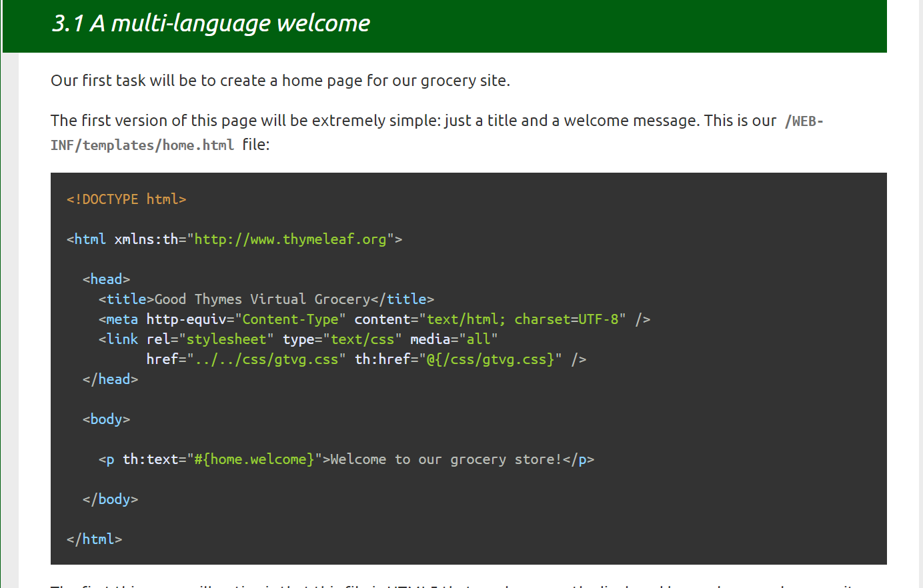Click the closing '</head>' tag

[x=110, y=379]
